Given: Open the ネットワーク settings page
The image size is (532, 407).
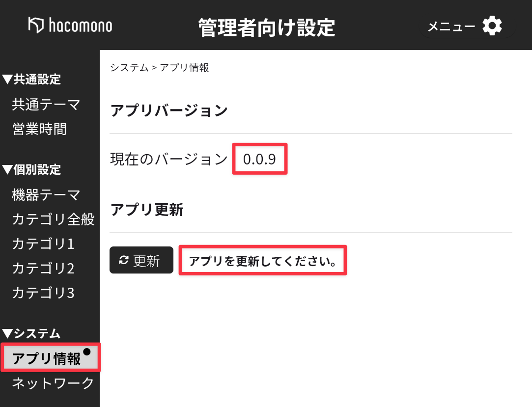Looking at the screenshot, I should (53, 383).
